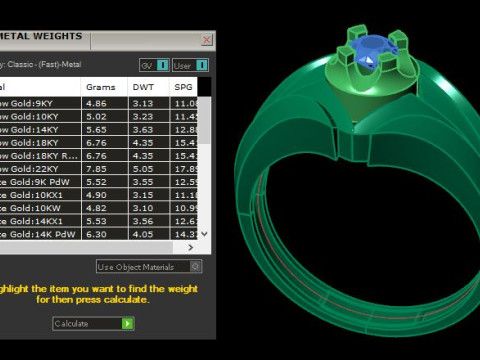
Task: Select the Gold:14KX1 row
Action: [99, 221]
